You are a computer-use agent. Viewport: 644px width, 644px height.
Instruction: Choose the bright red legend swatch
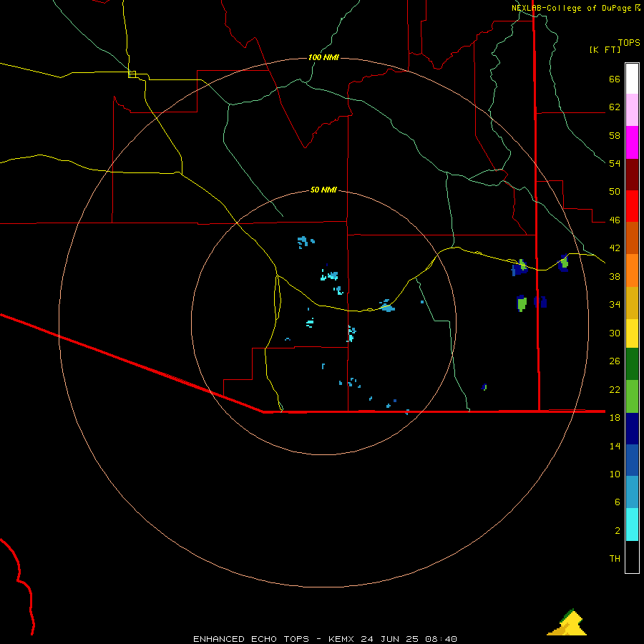(x=632, y=206)
